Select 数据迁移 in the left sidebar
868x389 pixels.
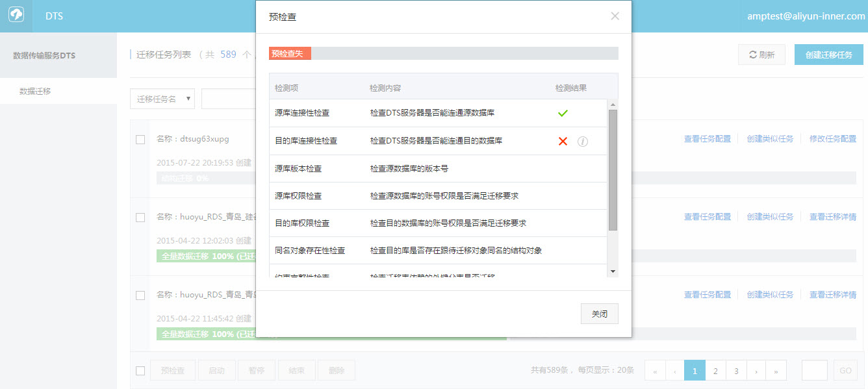point(35,92)
